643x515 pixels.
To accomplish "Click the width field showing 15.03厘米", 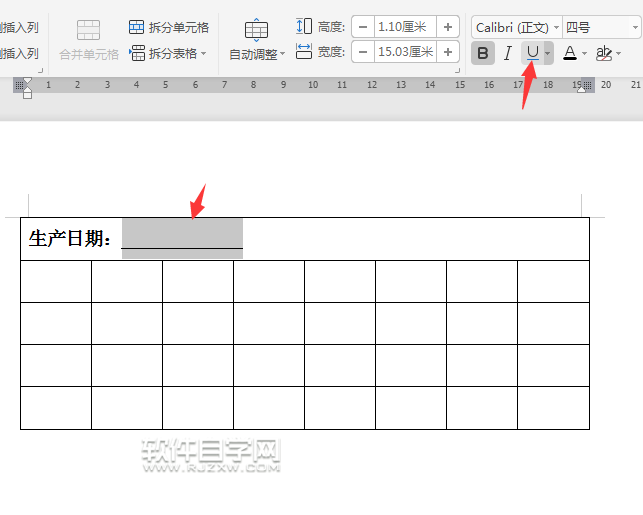I will [x=405, y=52].
